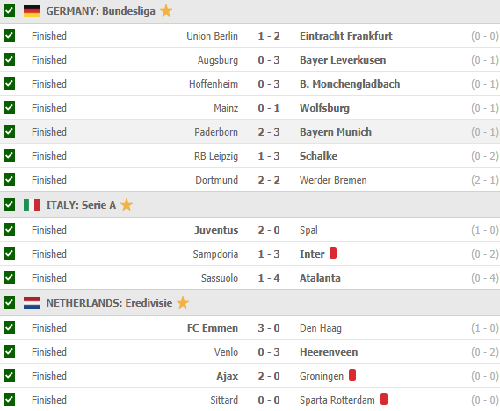
Task: Click halftime score of Sassuolo vs Atalanta
Action: coord(485,278)
